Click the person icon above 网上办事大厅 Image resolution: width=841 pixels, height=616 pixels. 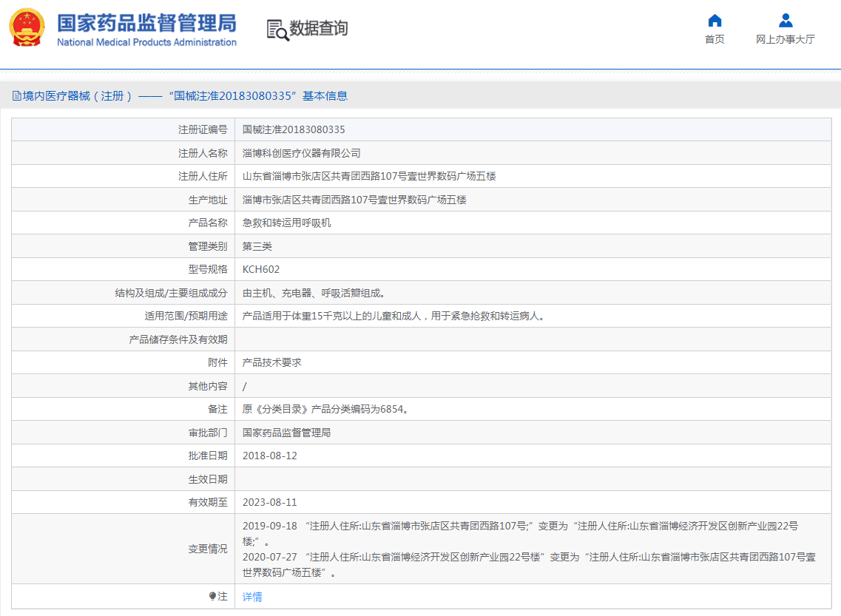coord(785,19)
